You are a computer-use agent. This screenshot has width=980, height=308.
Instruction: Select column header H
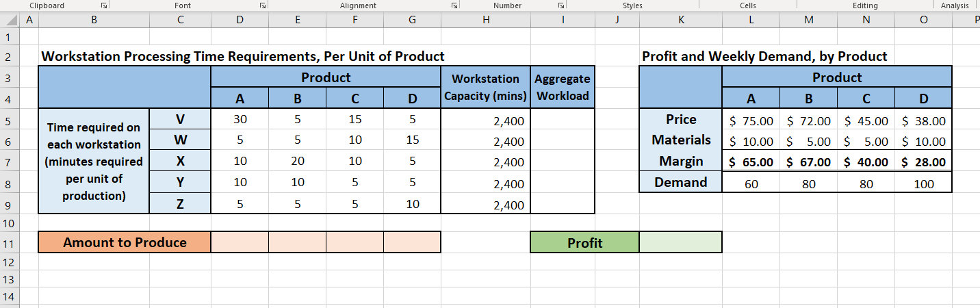486,20
